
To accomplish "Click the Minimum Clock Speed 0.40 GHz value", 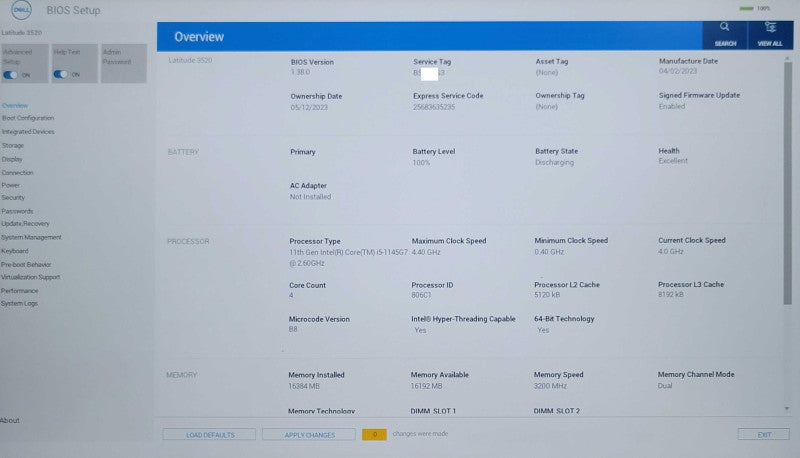I will (549, 251).
